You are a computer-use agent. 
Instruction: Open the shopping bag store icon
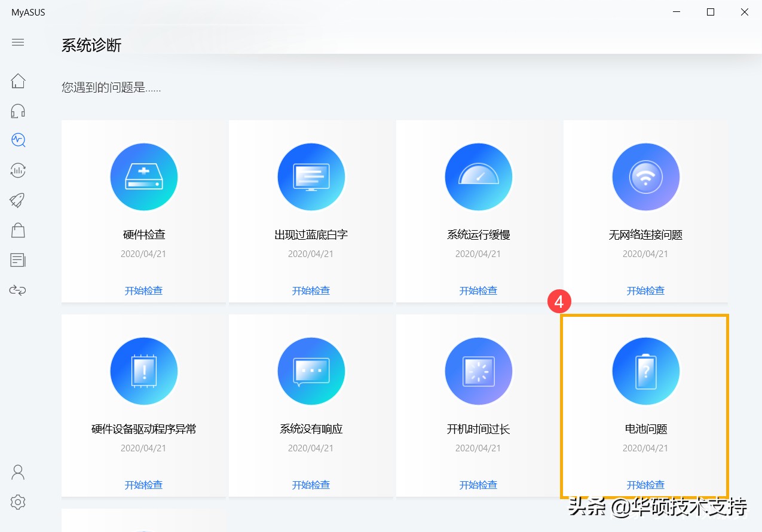click(x=17, y=230)
